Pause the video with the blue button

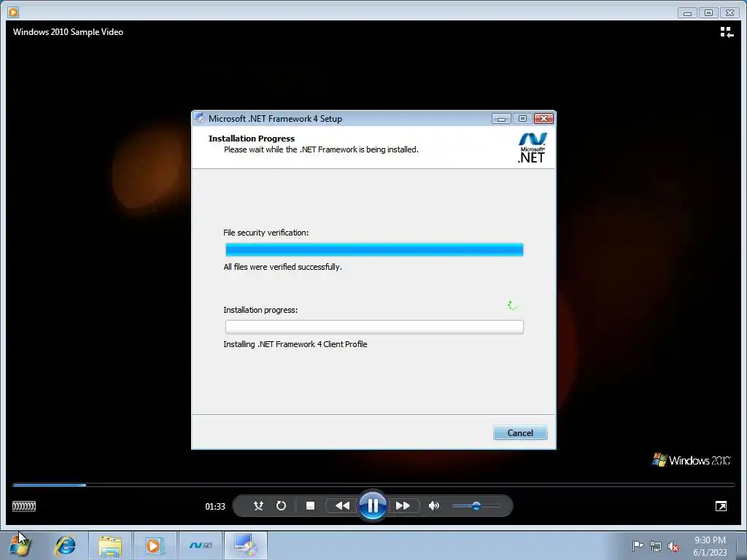coord(373,505)
